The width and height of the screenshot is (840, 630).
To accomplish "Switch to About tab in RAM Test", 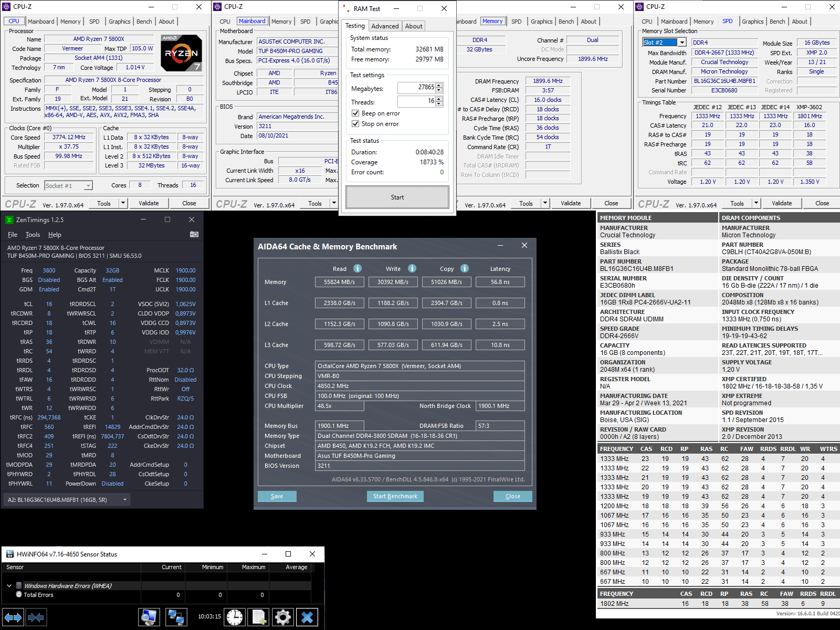I will (414, 26).
